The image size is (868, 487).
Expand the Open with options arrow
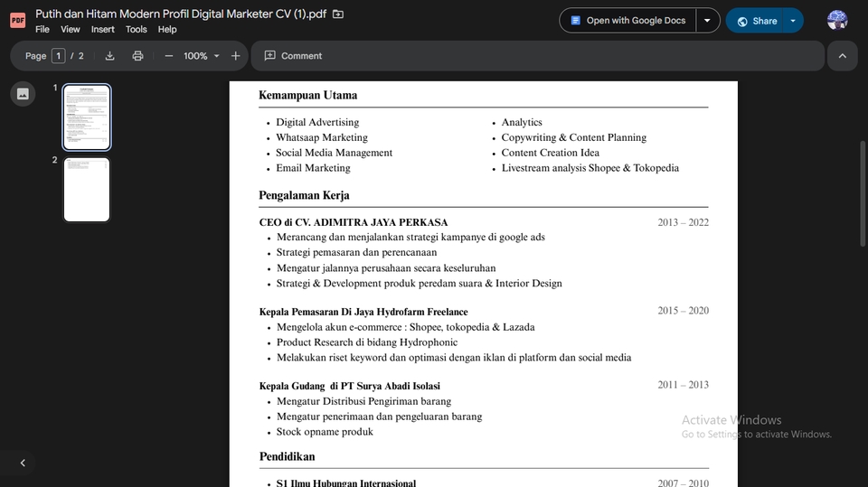[x=707, y=21]
